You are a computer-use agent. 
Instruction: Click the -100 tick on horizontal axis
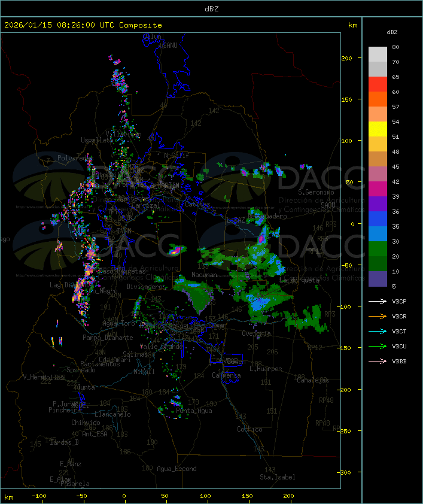click(x=39, y=496)
